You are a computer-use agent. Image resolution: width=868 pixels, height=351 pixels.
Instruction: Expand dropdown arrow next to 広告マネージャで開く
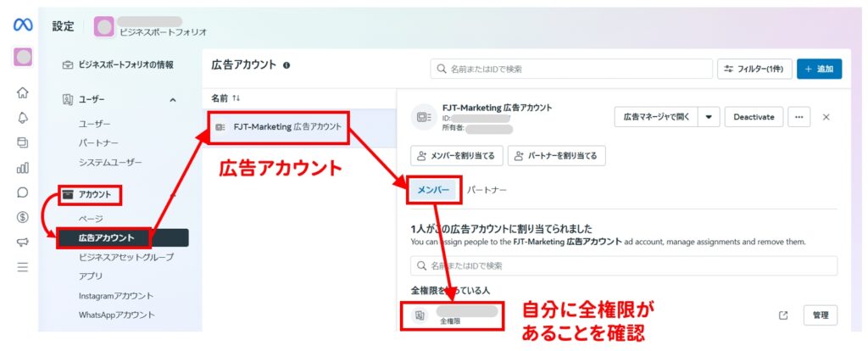point(709,117)
